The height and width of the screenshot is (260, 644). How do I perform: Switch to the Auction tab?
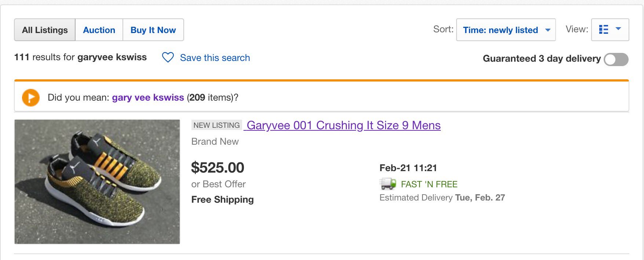click(99, 30)
